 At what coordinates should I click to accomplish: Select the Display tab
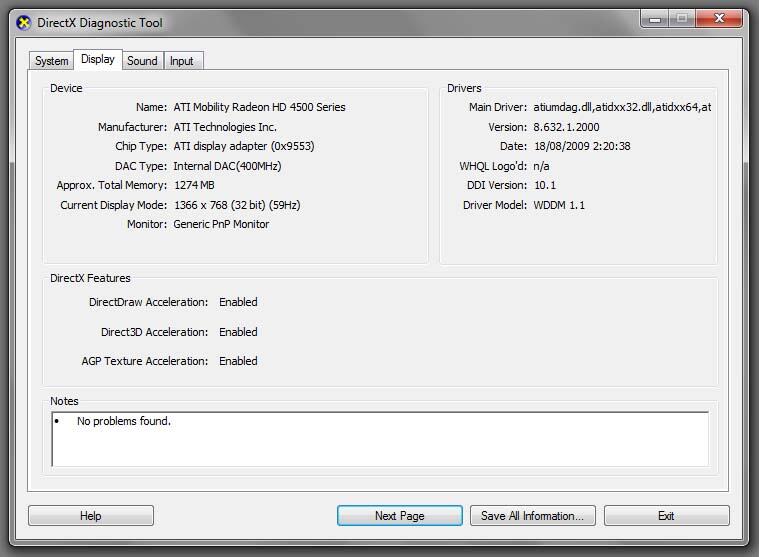(98, 60)
